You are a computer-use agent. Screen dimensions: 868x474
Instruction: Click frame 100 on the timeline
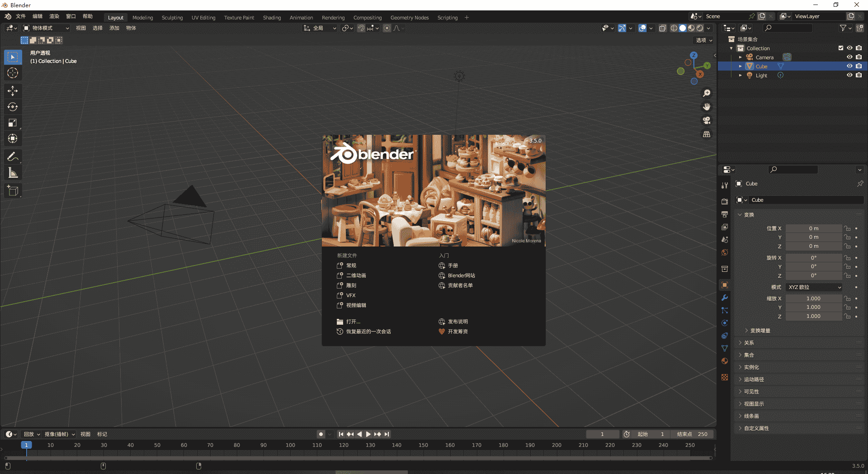coord(290,446)
